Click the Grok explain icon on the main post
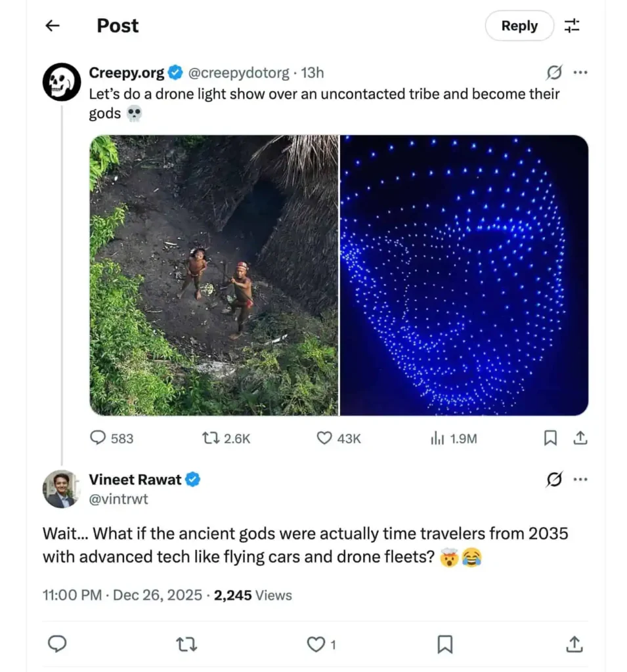627x672 pixels. click(x=555, y=73)
